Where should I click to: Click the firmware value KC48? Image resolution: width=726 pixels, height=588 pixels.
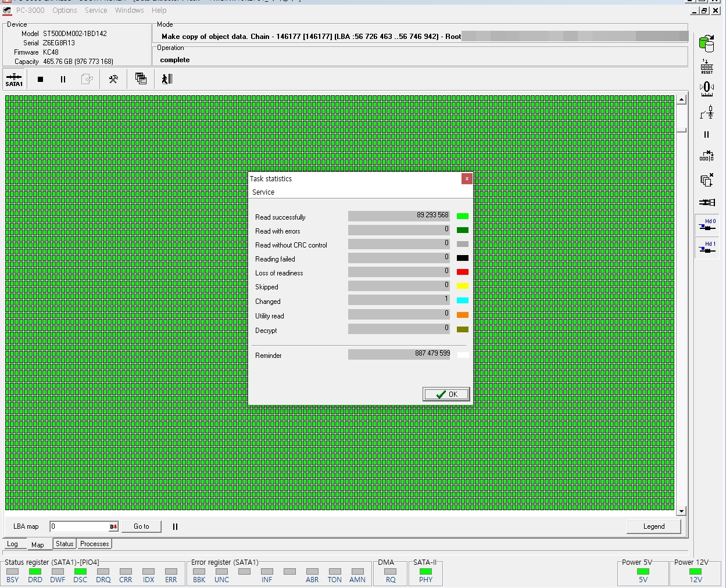pos(51,52)
